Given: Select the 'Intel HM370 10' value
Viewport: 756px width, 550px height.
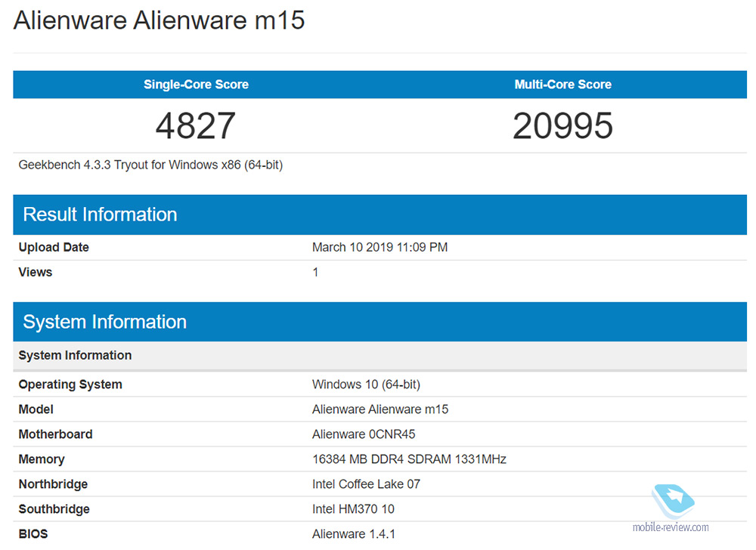Looking at the screenshot, I should click(x=353, y=509).
